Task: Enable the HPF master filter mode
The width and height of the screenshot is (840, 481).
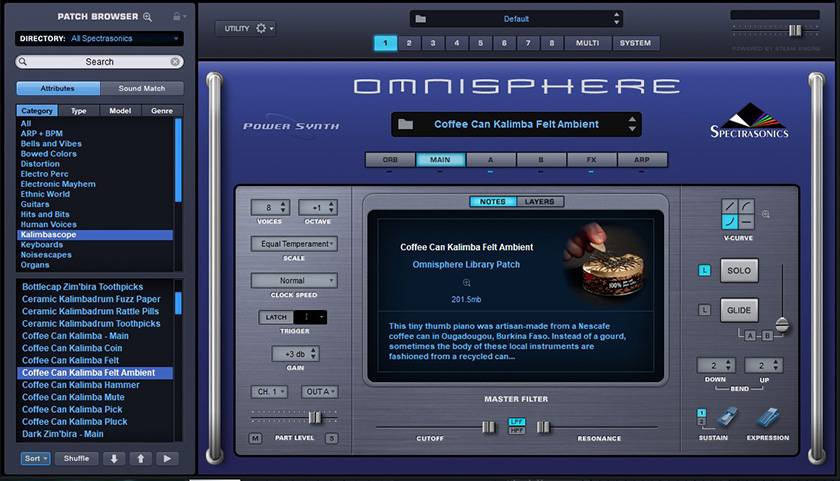Action: (x=516, y=430)
